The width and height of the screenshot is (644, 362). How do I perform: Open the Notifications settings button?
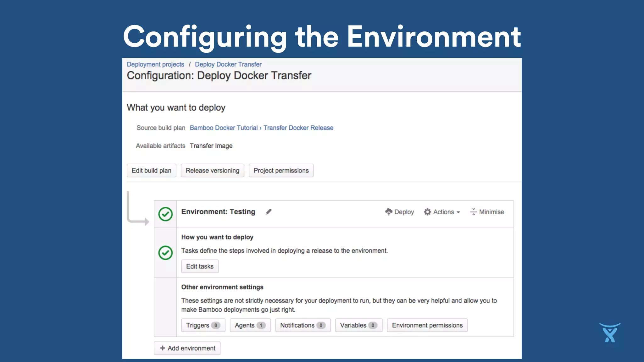click(x=303, y=326)
